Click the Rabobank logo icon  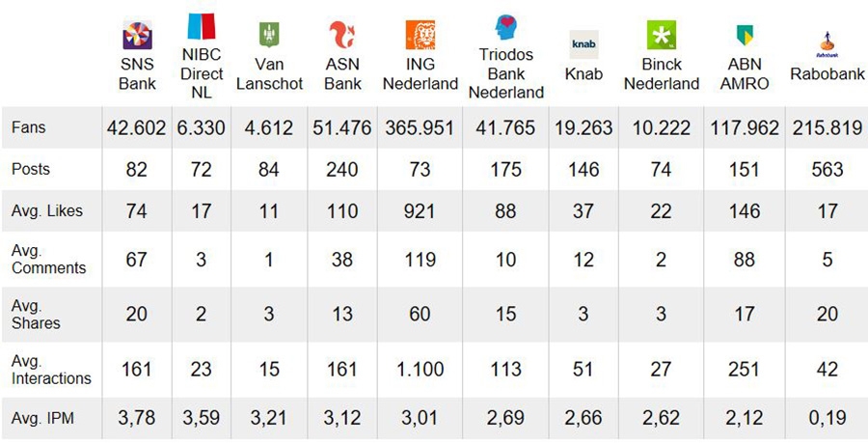point(826,42)
